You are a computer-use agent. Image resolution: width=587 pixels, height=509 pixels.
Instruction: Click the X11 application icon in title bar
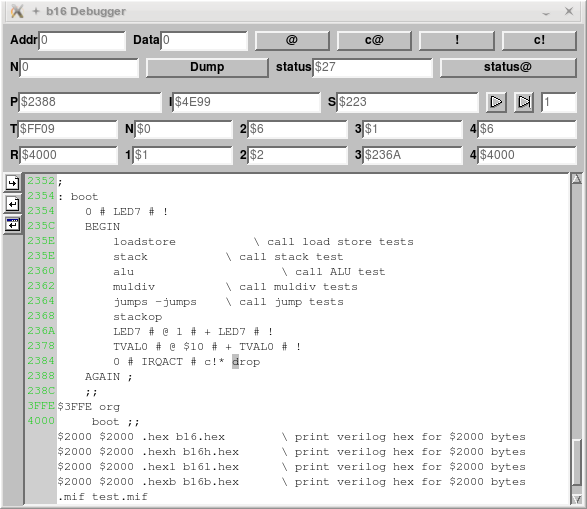pyautogui.click(x=17, y=11)
